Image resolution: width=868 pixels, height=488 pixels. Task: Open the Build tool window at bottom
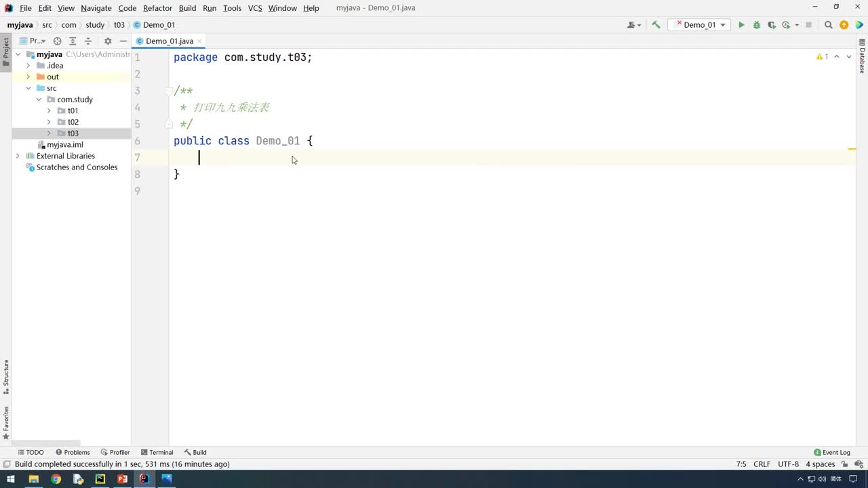195,452
